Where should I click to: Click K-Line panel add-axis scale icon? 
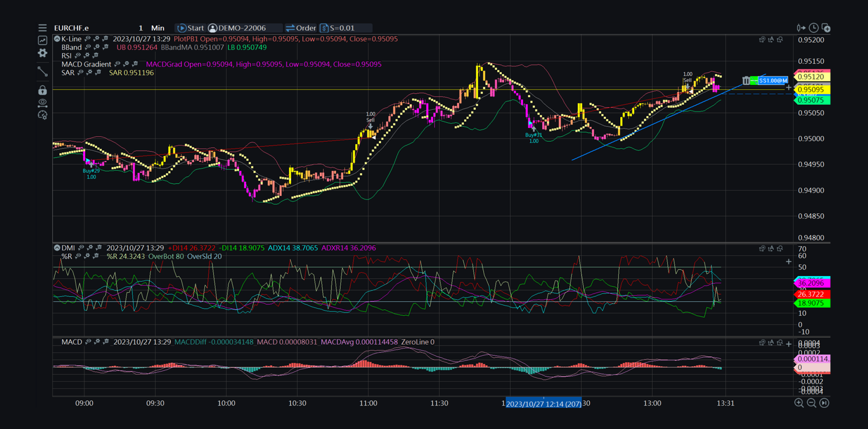(762, 39)
